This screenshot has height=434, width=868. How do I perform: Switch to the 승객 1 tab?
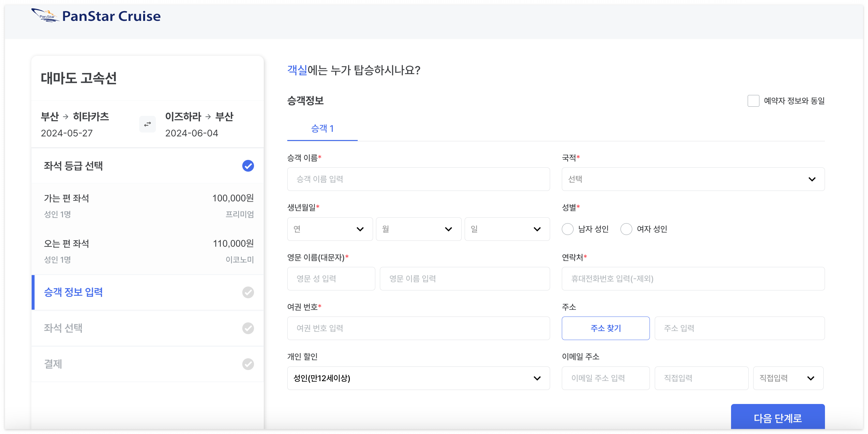322,129
